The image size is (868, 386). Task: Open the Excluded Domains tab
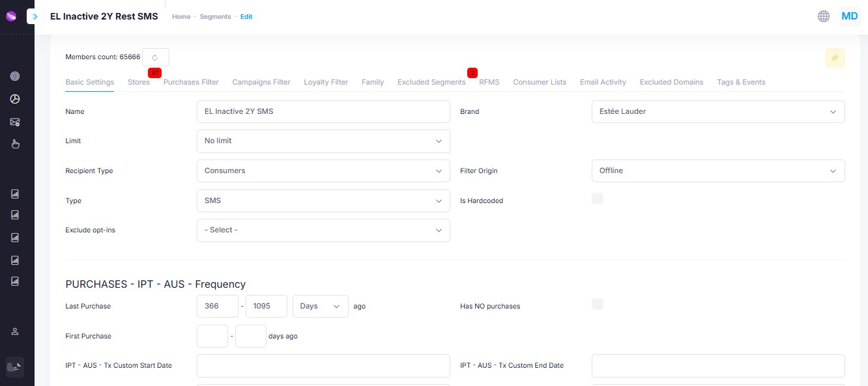671,82
